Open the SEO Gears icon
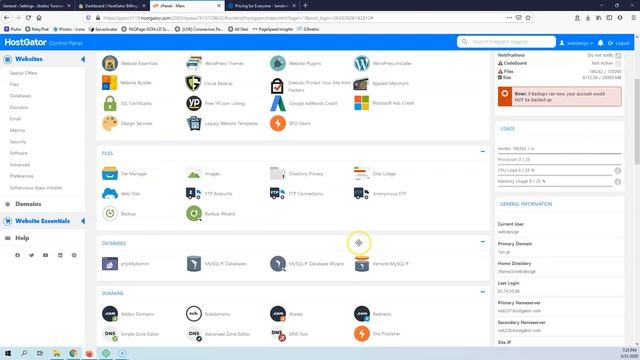Image resolution: width=640 pixels, height=360 pixels. pos(278,123)
